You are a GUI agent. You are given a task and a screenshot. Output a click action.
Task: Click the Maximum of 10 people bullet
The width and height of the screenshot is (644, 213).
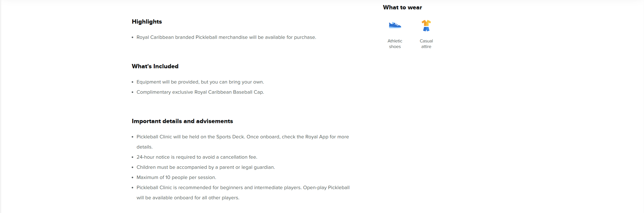point(176,177)
